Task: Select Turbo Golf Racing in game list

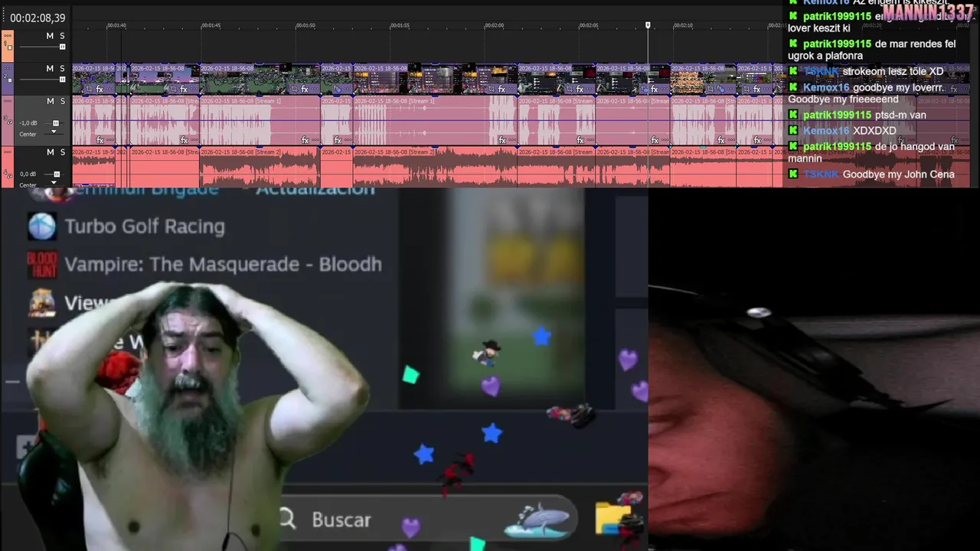Action: click(145, 227)
